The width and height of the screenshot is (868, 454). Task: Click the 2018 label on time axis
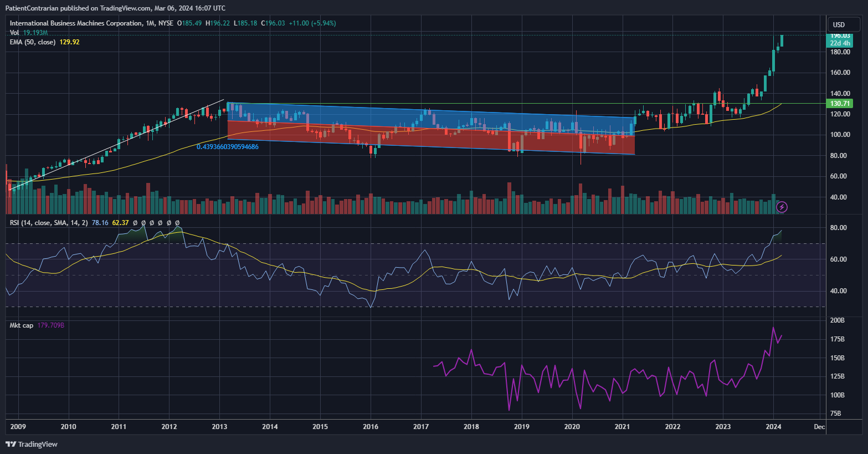[x=471, y=427]
